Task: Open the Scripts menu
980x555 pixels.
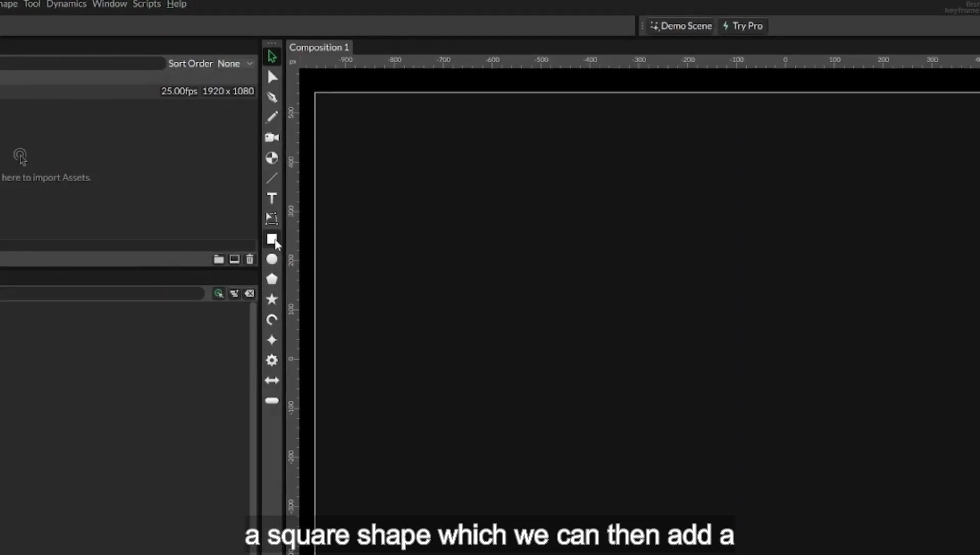Action: [x=146, y=4]
